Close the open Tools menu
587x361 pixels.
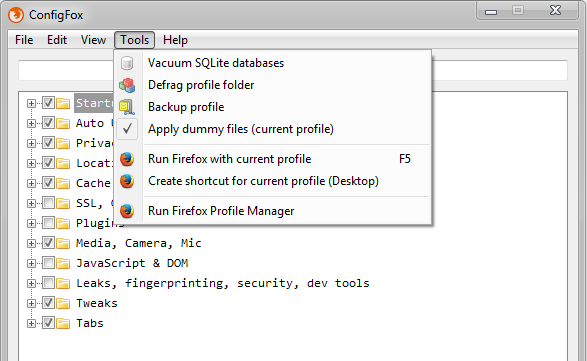pyautogui.click(x=134, y=40)
